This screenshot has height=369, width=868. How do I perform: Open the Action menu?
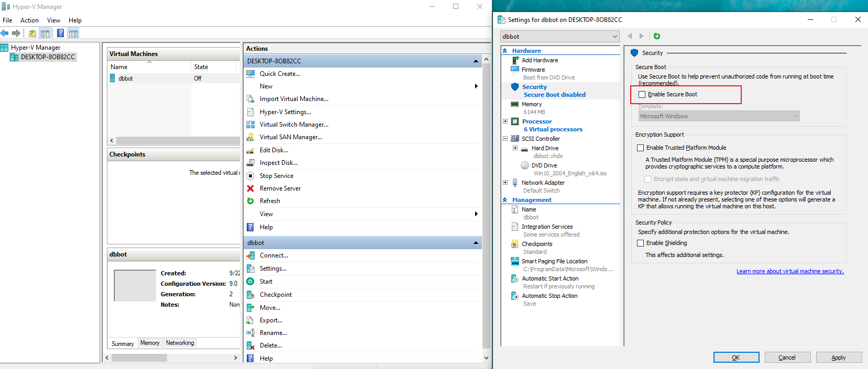pos(29,20)
